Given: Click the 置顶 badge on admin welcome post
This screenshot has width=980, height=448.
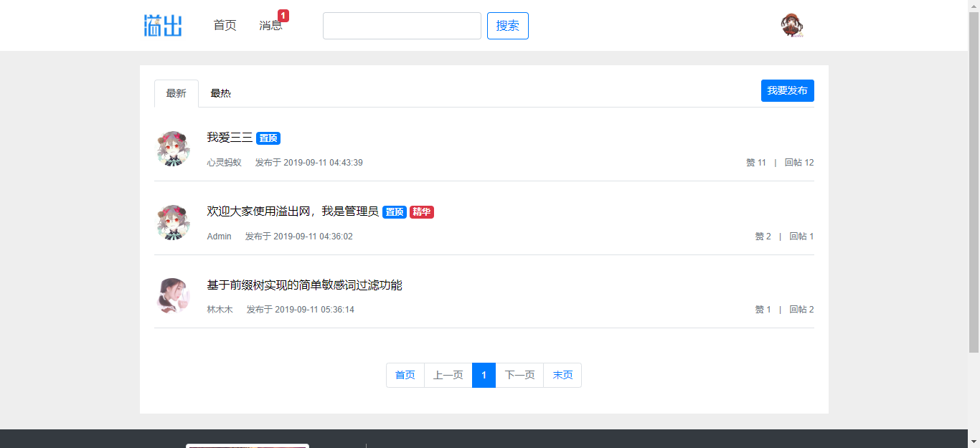Looking at the screenshot, I should pos(395,212).
